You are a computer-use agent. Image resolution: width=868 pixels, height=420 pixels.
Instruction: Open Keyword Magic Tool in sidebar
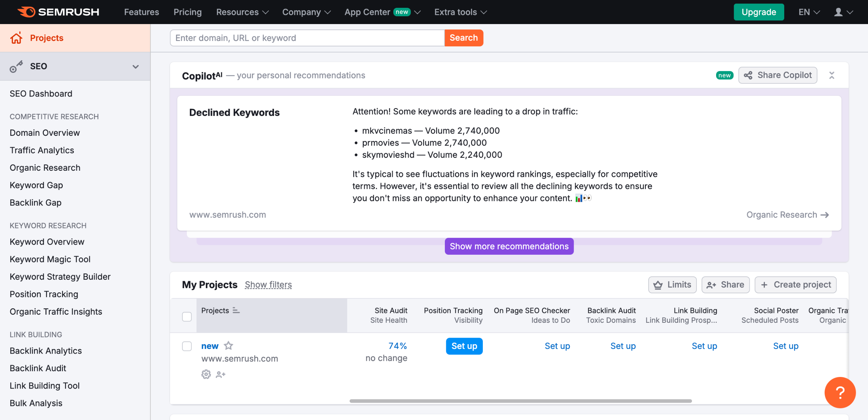coord(50,259)
